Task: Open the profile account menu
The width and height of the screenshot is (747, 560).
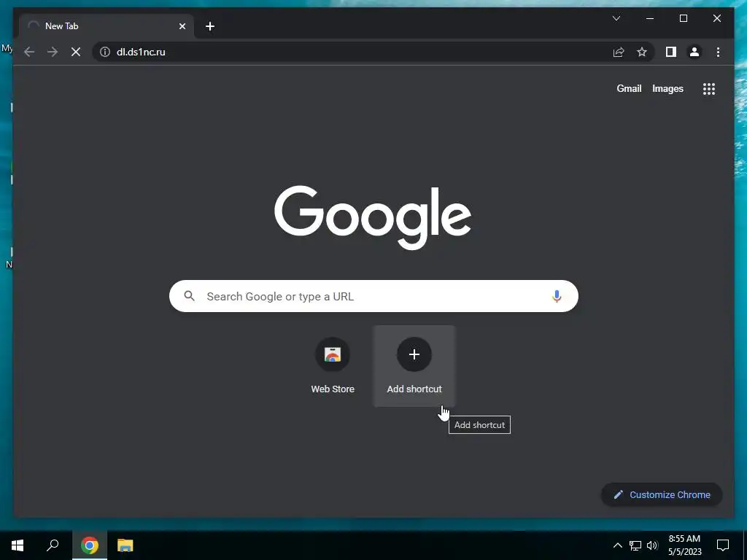Action: [694, 52]
